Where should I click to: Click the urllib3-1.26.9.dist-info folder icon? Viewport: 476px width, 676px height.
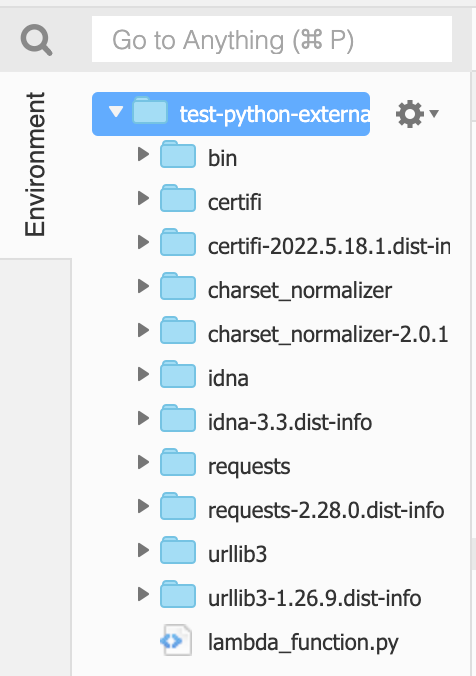tap(178, 594)
